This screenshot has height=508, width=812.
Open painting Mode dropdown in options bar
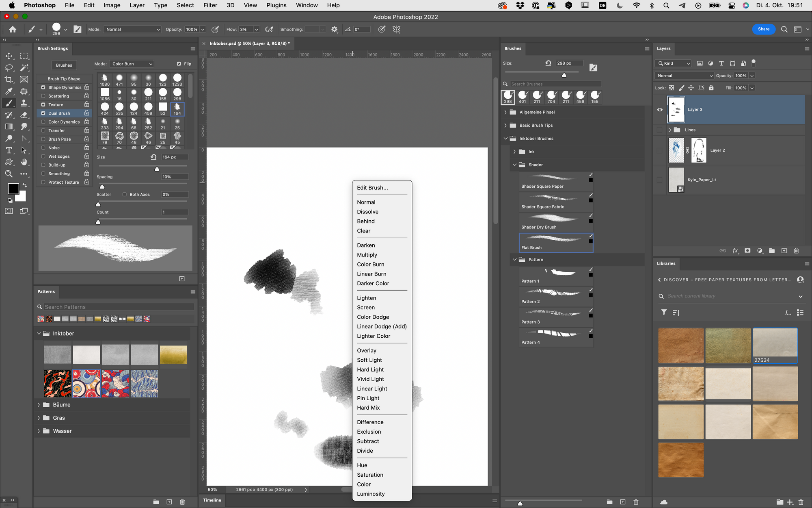point(132,29)
